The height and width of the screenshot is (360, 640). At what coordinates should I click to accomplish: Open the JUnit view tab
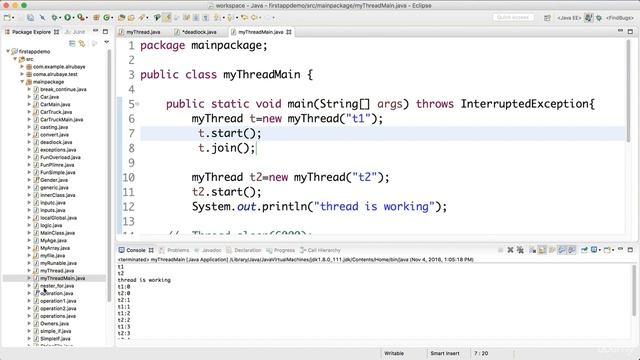75,32
